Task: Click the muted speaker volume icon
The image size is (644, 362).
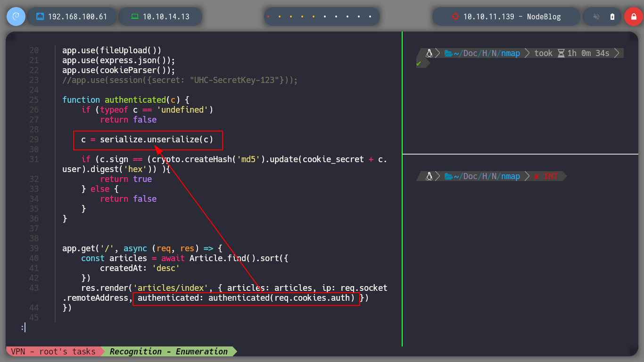Action: point(596,16)
